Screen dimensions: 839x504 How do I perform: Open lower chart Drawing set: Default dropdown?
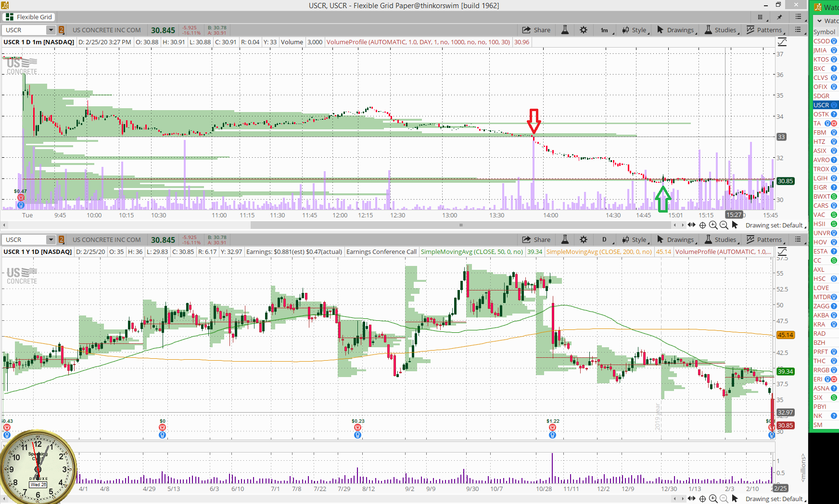click(x=775, y=499)
